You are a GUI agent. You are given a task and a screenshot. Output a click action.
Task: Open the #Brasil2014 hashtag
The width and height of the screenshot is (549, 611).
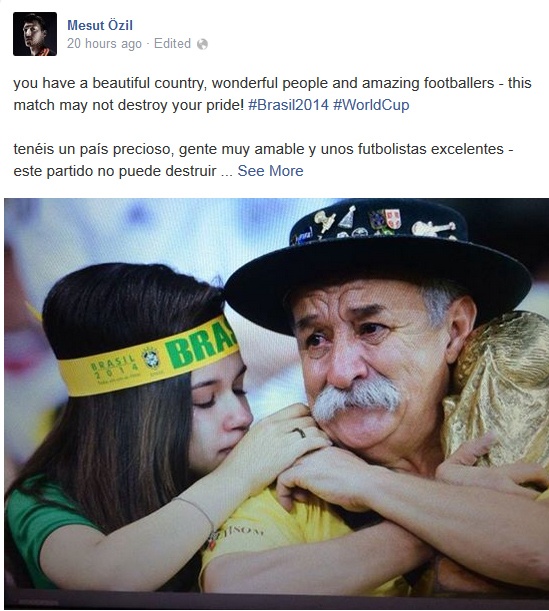pos(288,105)
